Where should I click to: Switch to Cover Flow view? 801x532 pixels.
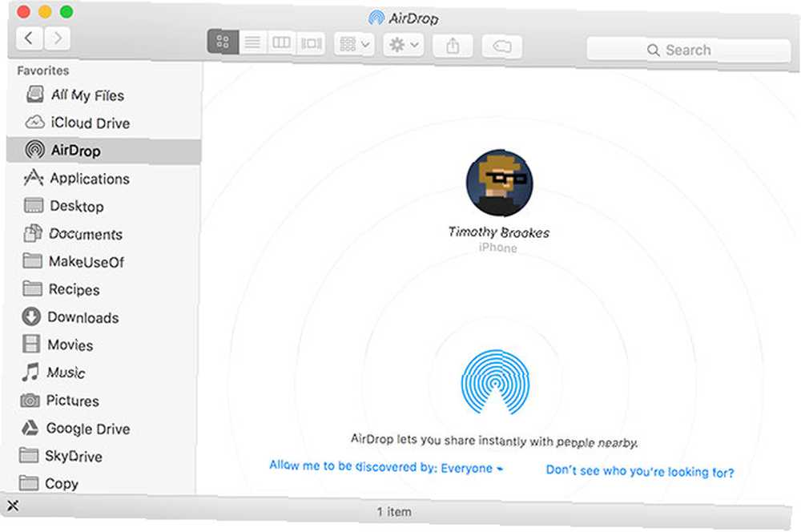point(311,43)
